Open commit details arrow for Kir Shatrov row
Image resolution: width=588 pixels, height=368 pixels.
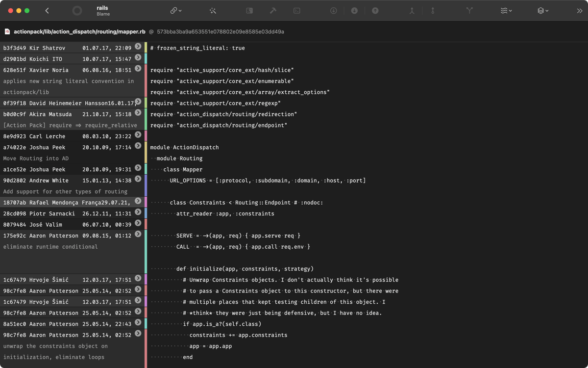tap(138, 47)
